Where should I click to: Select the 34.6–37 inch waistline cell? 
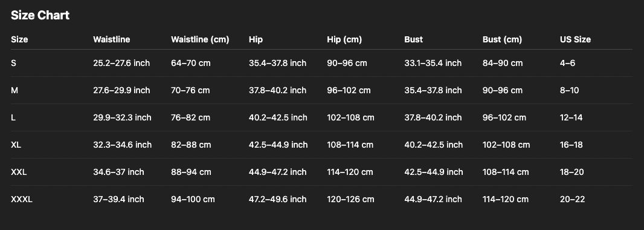pyautogui.click(x=118, y=172)
